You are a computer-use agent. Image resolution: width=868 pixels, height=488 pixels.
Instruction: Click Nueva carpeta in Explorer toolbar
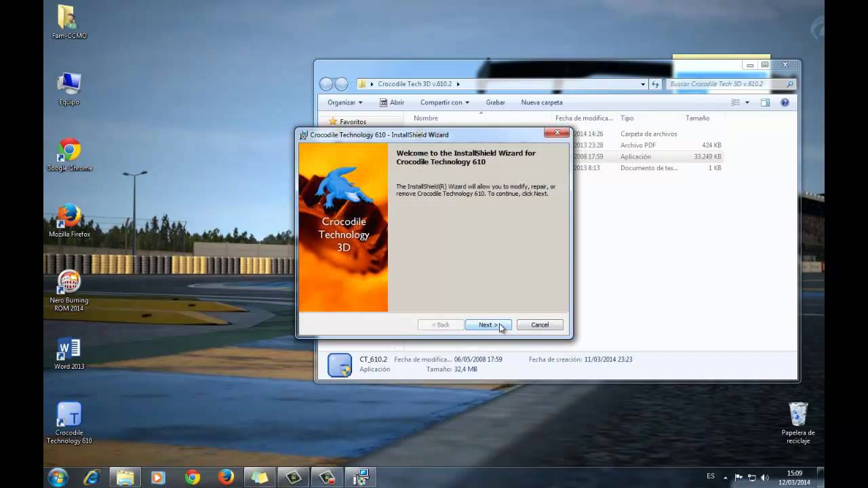[x=542, y=102]
